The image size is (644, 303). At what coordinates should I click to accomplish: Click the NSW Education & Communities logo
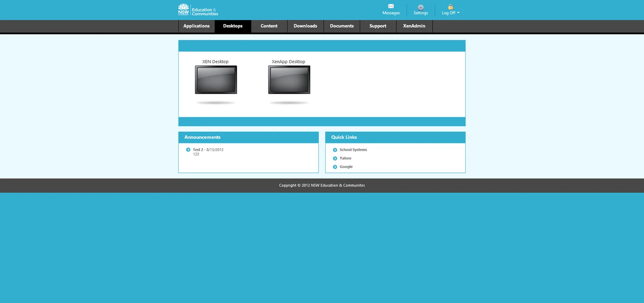point(198,10)
